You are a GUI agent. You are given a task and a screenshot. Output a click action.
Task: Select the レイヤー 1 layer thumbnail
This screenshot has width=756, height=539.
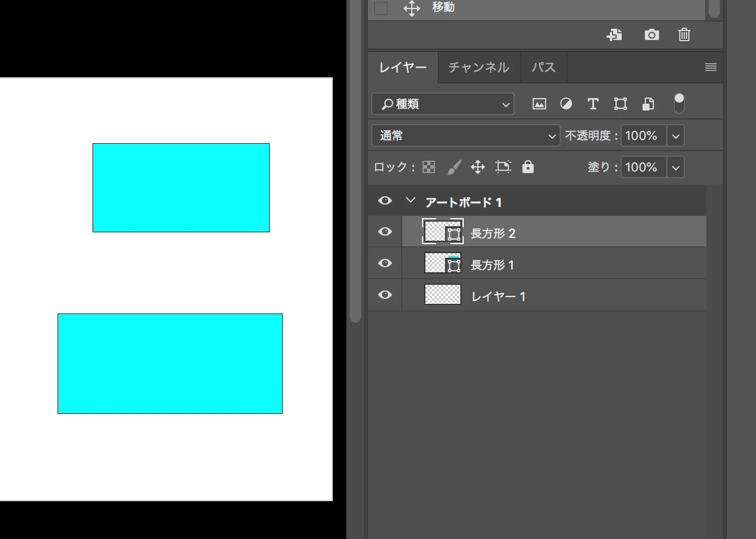coord(443,295)
